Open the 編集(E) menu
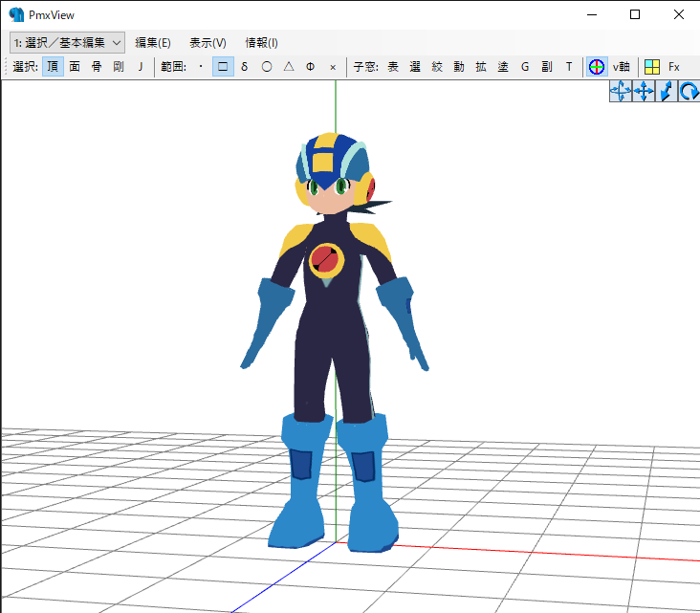 point(153,43)
